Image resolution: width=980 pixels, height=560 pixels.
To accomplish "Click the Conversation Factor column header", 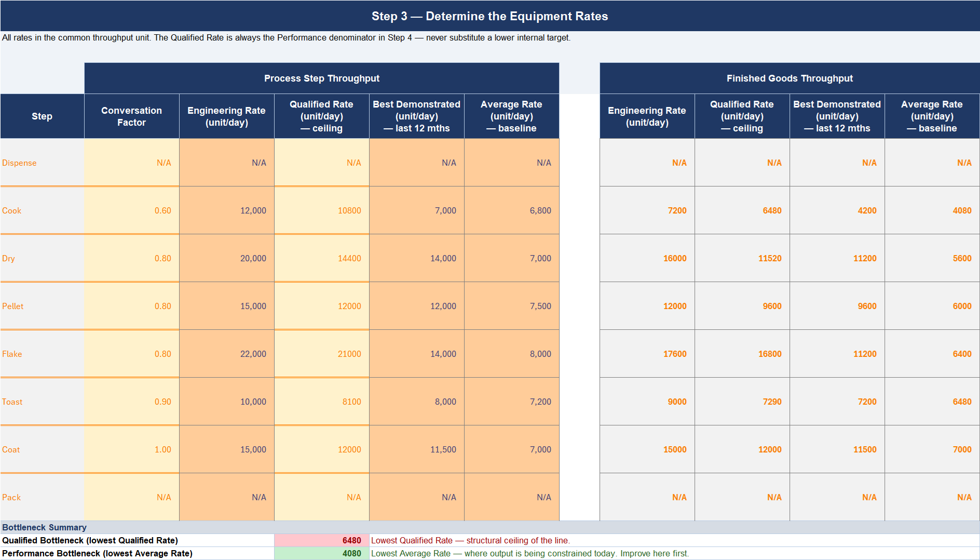I will click(x=132, y=116).
